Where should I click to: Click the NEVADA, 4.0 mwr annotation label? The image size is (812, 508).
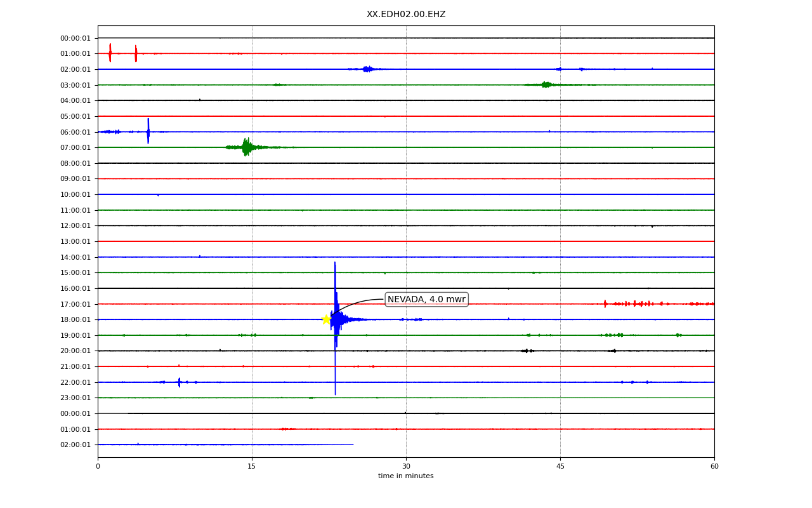426,299
